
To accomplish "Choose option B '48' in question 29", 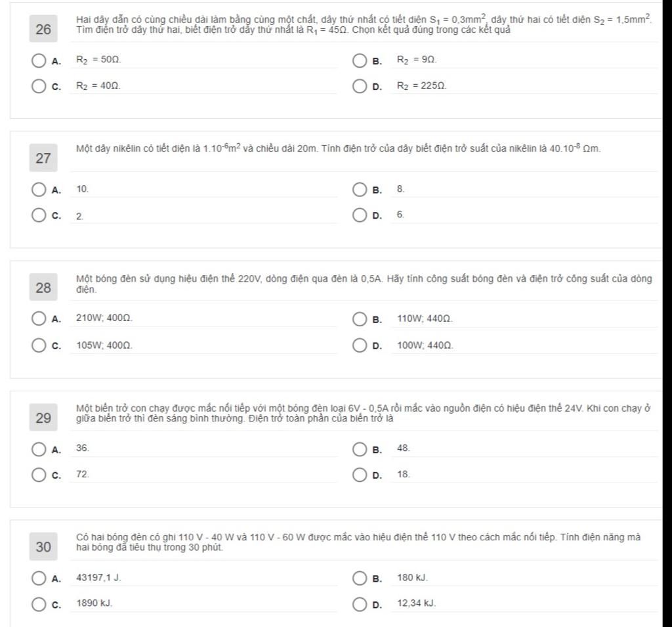I will point(360,449).
